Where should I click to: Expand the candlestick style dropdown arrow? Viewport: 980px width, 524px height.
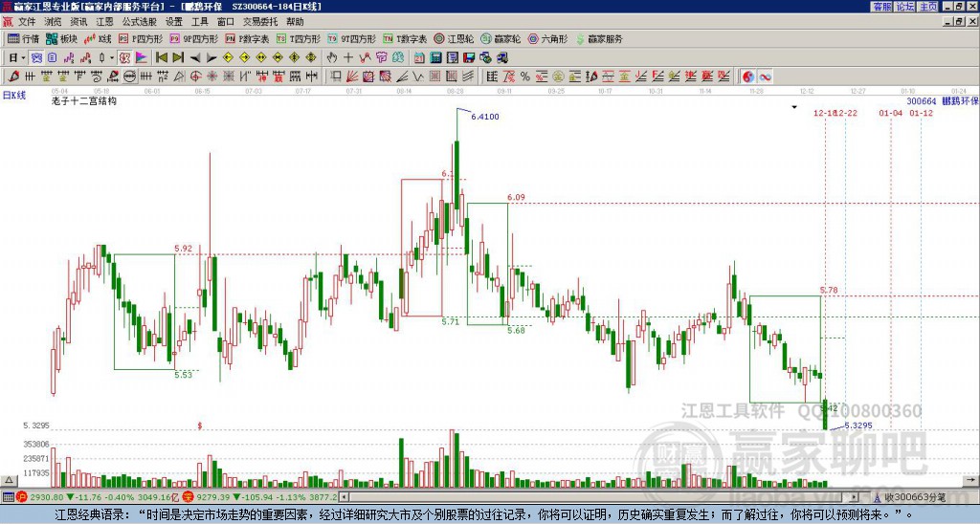tap(112, 58)
